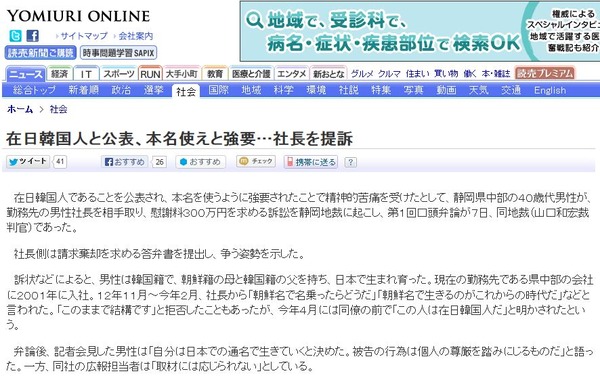Click ホーム breadcrumb link

pyautogui.click(x=20, y=109)
